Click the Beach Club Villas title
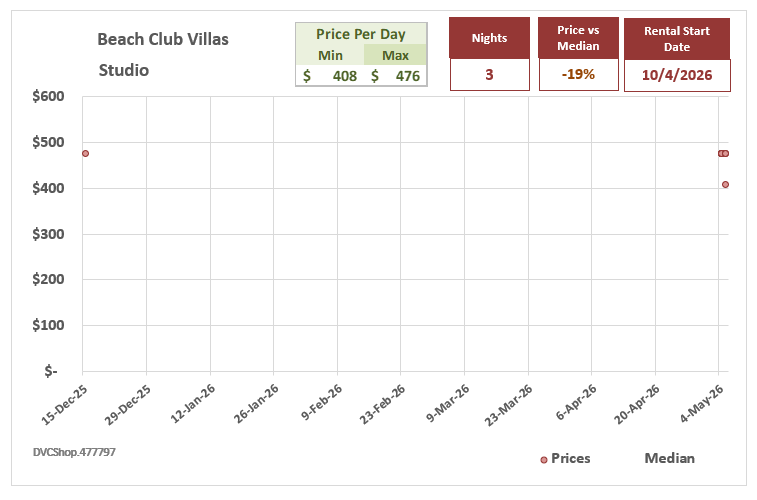 click(x=163, y=39)
